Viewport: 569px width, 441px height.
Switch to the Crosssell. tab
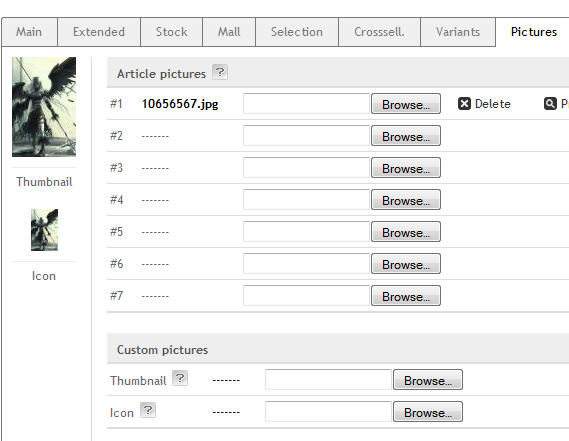pyautogui.click(x=379, y=32)
